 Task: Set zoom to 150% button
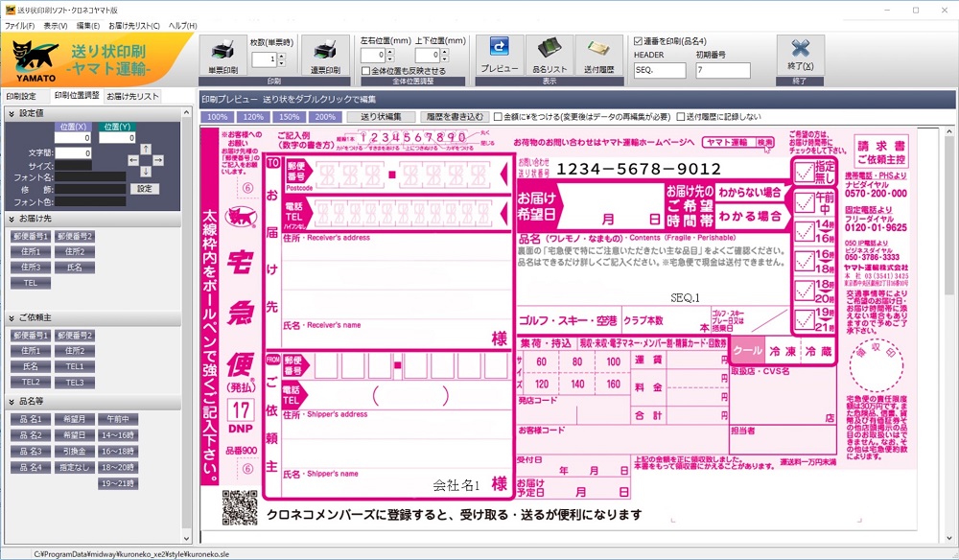(x=290, y=117)
